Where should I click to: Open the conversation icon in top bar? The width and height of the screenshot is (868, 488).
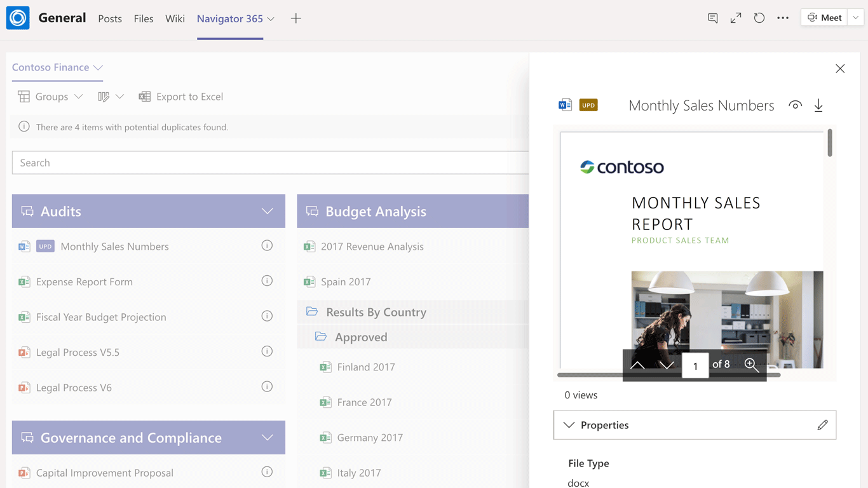point(712,18)
